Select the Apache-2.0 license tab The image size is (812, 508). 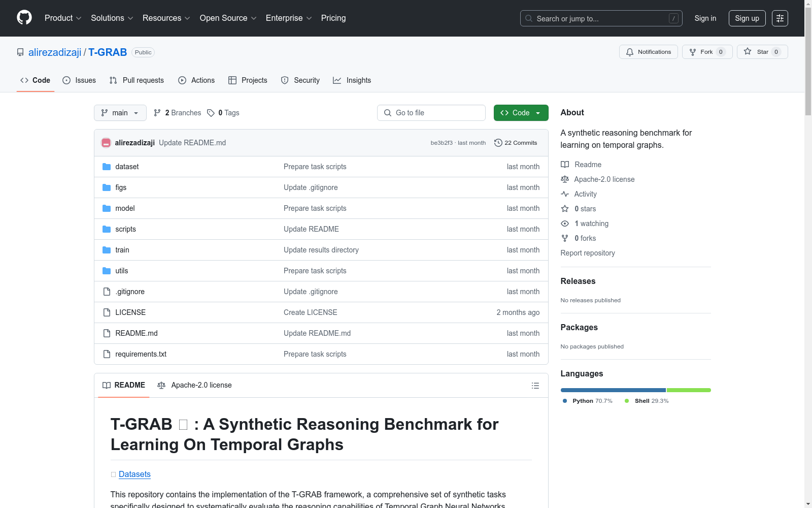point(194,385)
